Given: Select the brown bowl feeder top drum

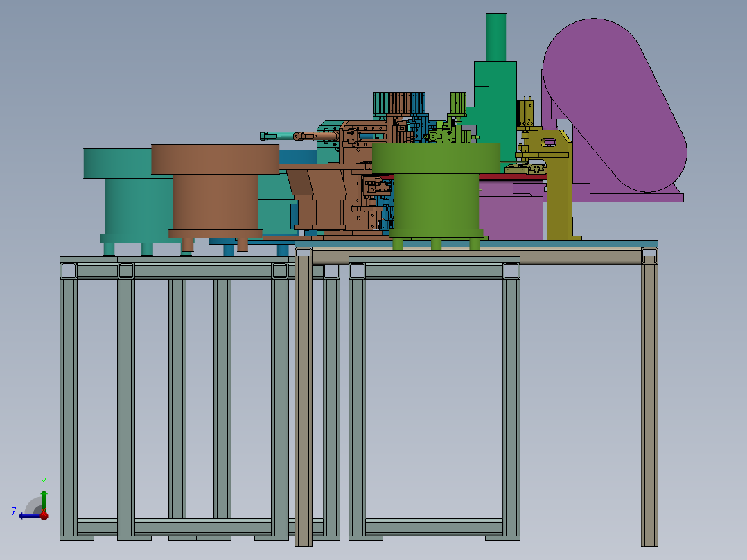Looking at the screenshot, I should (216, 159).
